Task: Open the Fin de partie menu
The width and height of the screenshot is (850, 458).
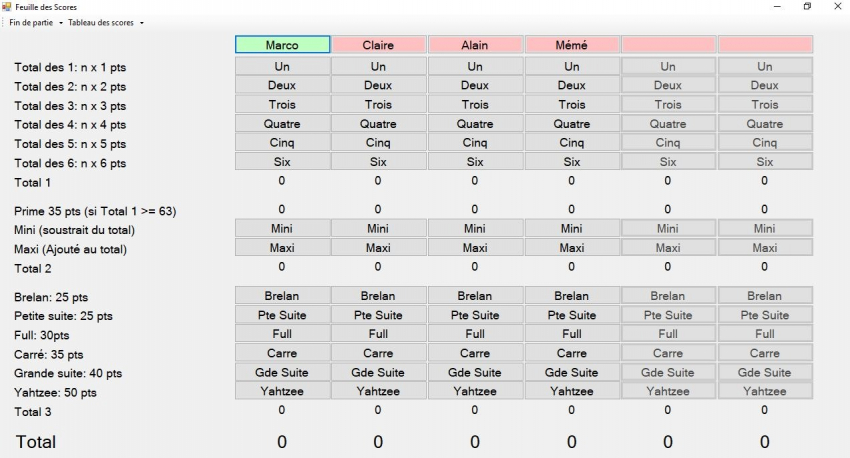Action: pos(36,22)
